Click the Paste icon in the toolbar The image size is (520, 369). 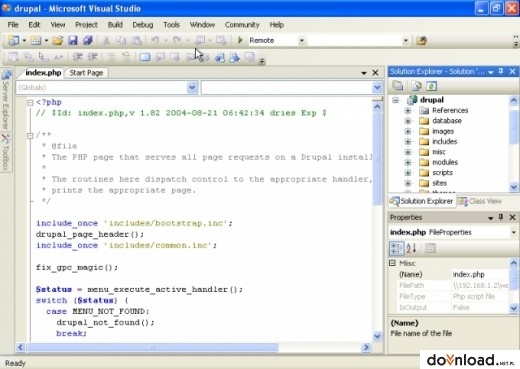click(x=136, y=40)
